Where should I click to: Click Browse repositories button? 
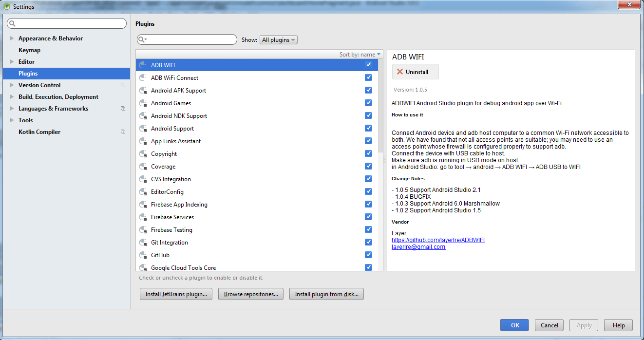tap(251, 294)
